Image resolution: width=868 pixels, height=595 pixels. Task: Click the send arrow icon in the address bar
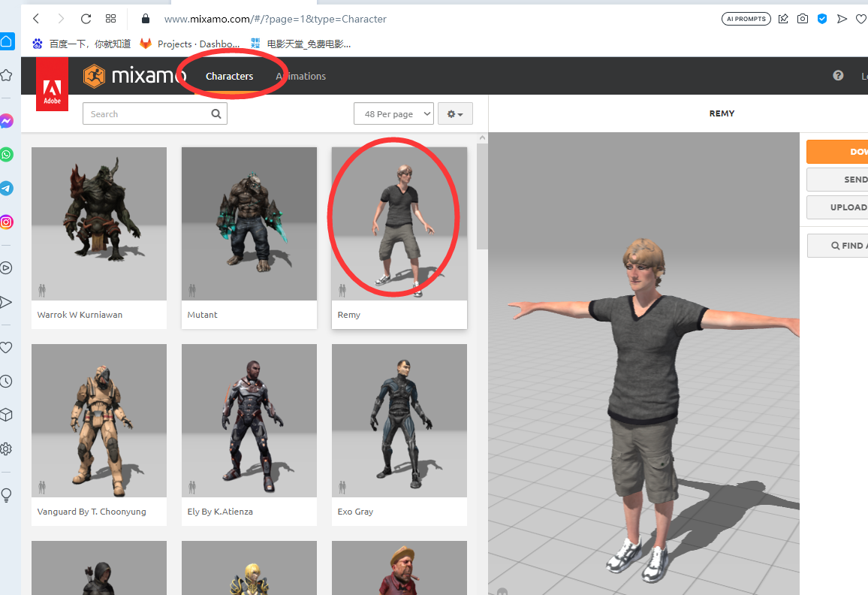coord(842,19)
